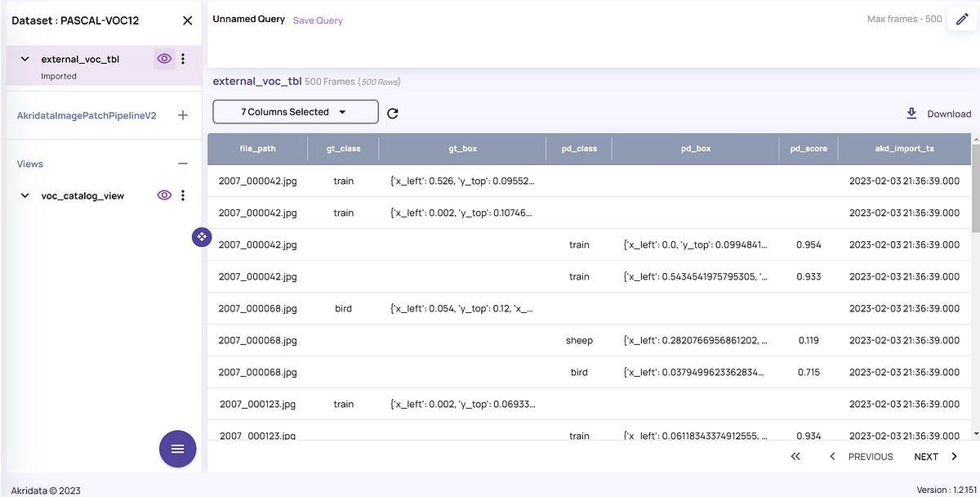Click the first-page pagination double-chevron icon
Image resolution: width=980 pixels, height=497 pixels.
pyautogui.click(x=795, y=456)
